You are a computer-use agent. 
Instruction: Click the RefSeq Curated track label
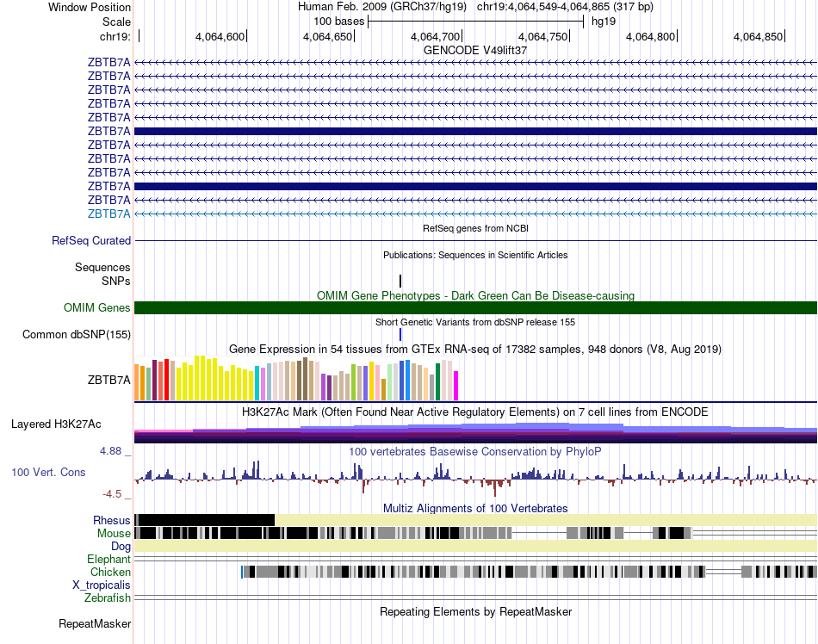[x=91, y=240]
